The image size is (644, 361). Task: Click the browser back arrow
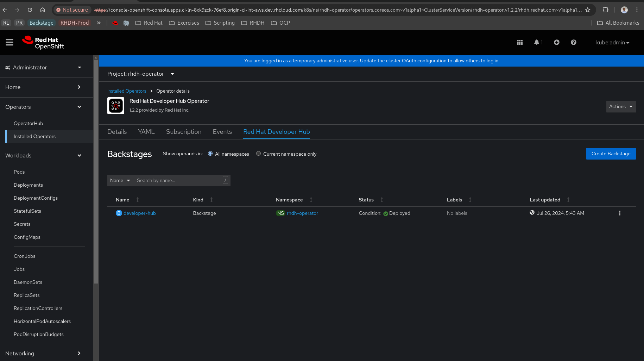[5, 10]
